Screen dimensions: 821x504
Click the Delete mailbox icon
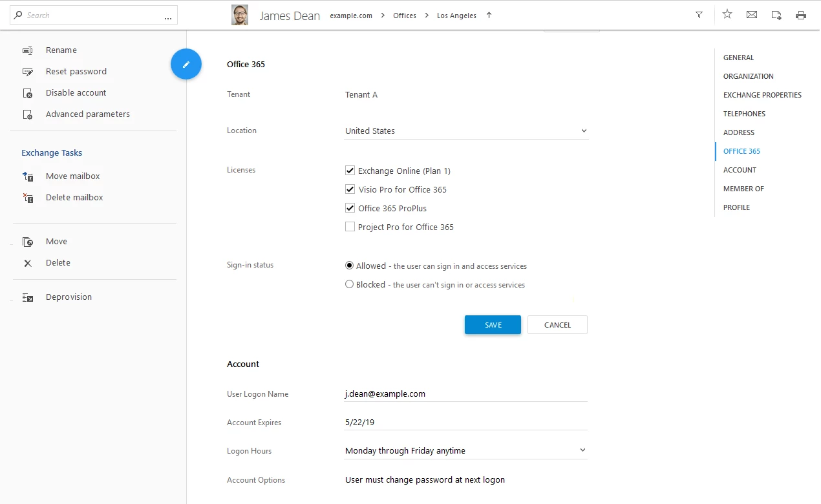click(x=28, y=198)
